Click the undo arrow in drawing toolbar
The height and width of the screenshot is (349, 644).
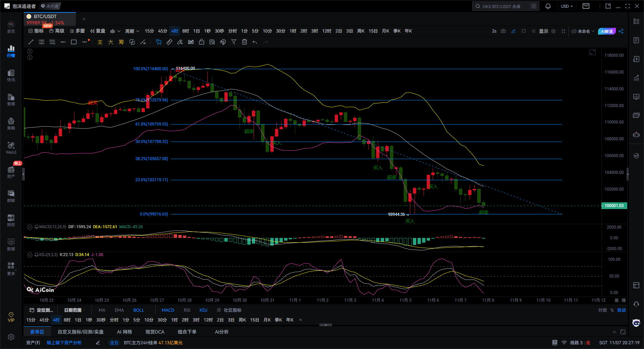[255, 42]
